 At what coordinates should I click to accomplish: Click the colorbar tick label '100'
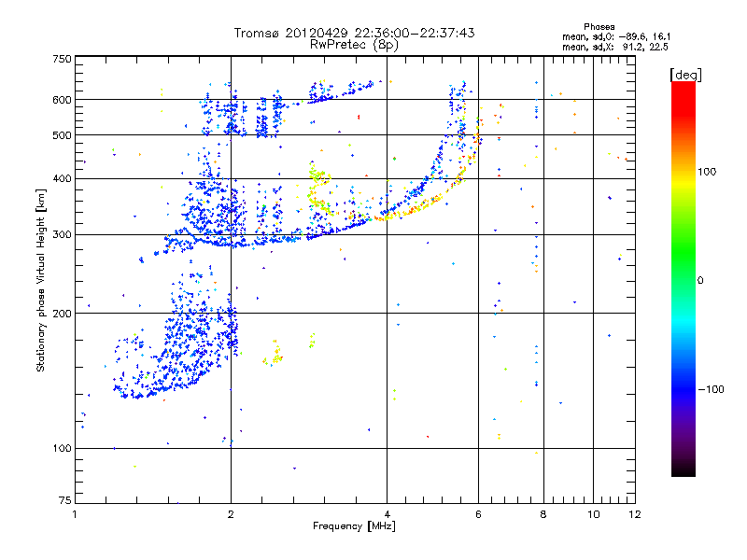coord(707,172)
